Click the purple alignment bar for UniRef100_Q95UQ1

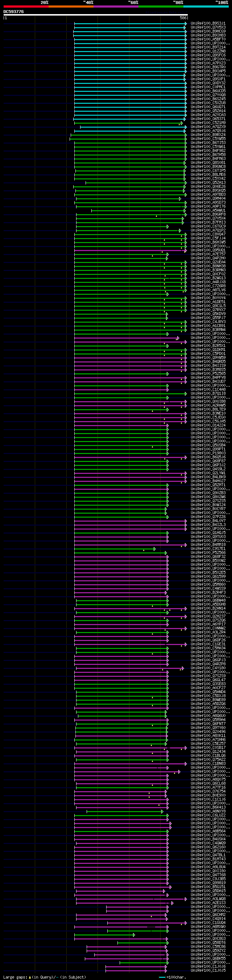coord(130,250)
